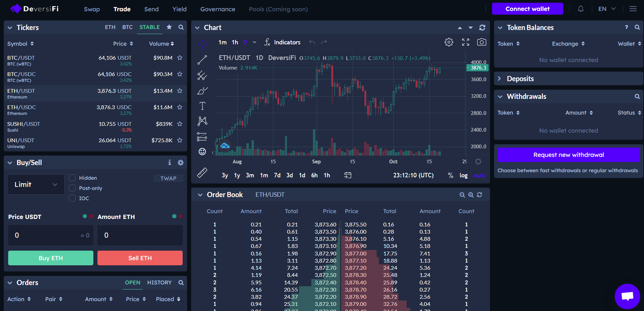Switch to Orders HISTORY tab

(159, 282)
